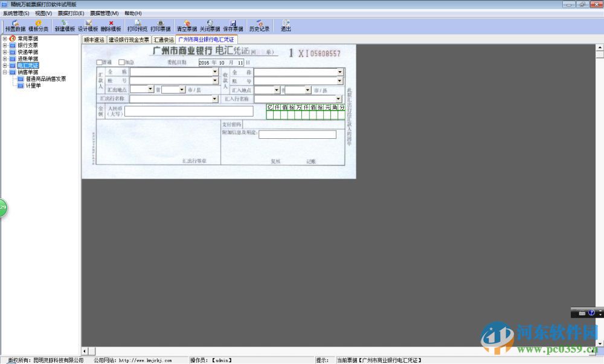Select 进帐单据 folder icon in tree

coord(12,59)
